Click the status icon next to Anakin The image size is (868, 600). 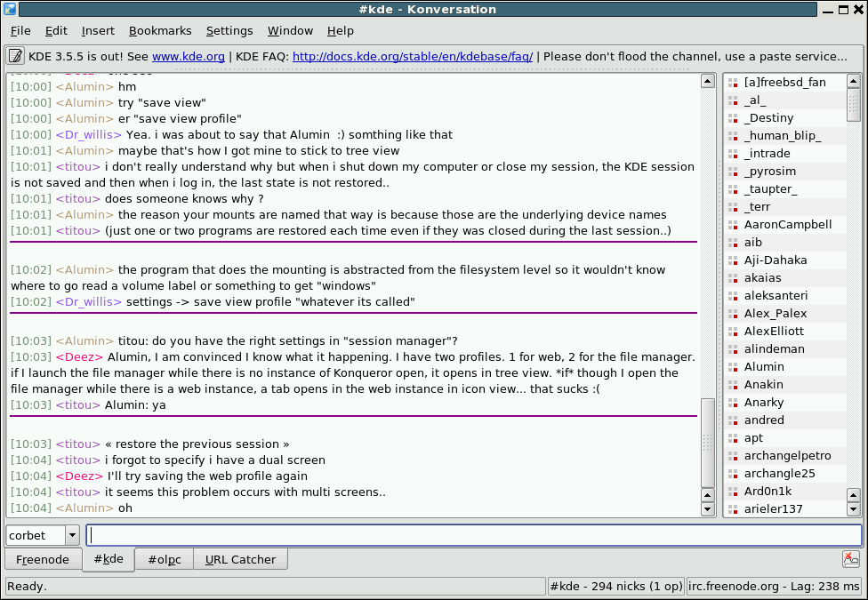tap(733, 384)
